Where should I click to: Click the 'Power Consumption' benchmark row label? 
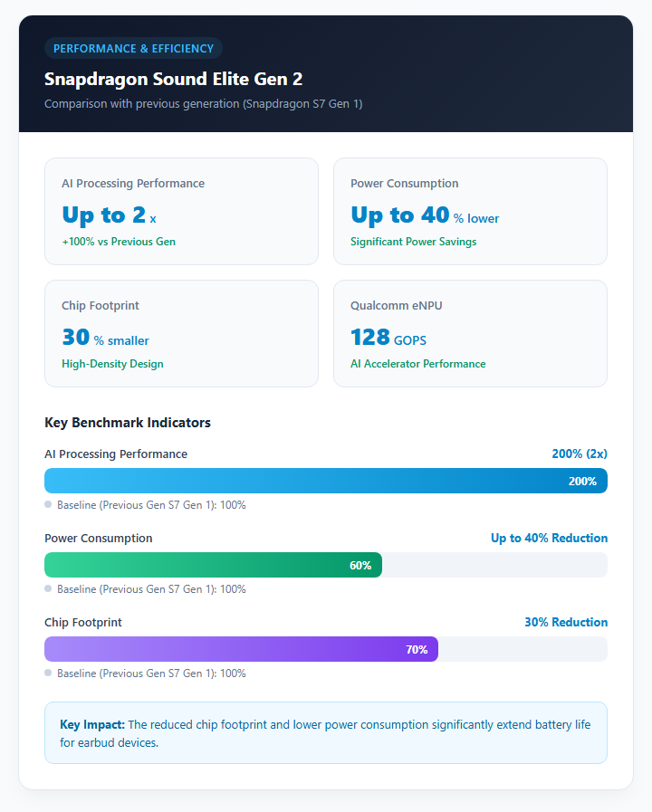(x=99, y=538)
